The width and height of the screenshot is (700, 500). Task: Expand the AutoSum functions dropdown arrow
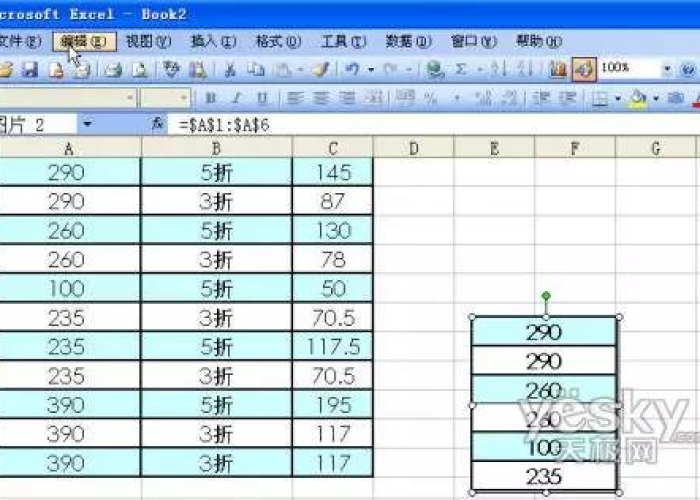click(x=479, y=70)
